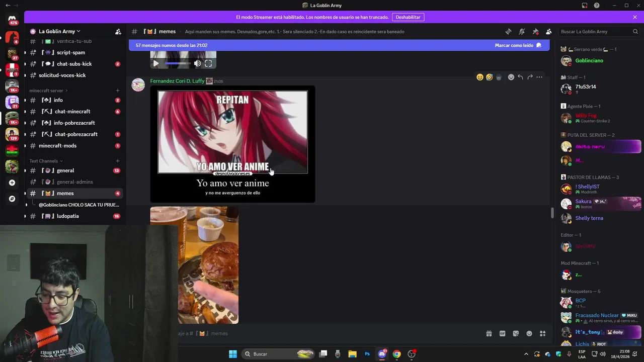
Task: React with gorilla emoji on message
Action: pos(499,77)
